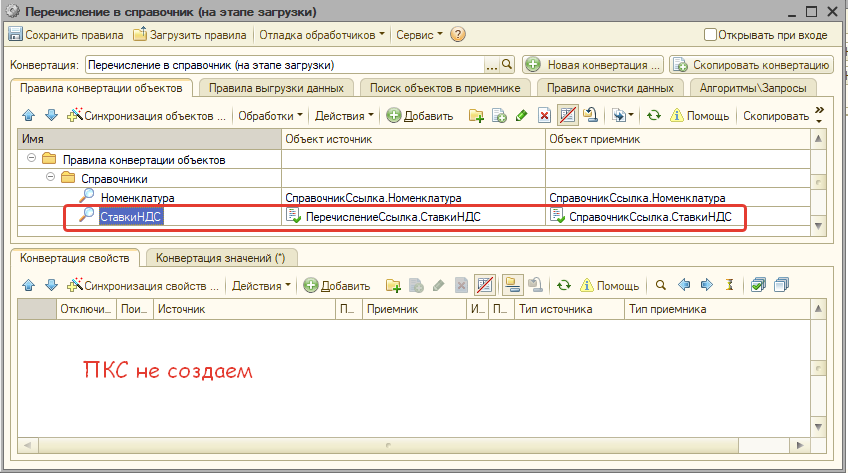Screen dimensions: 848x473
Task: Click blue right arrow in properties toolbar
Action: 706,285
